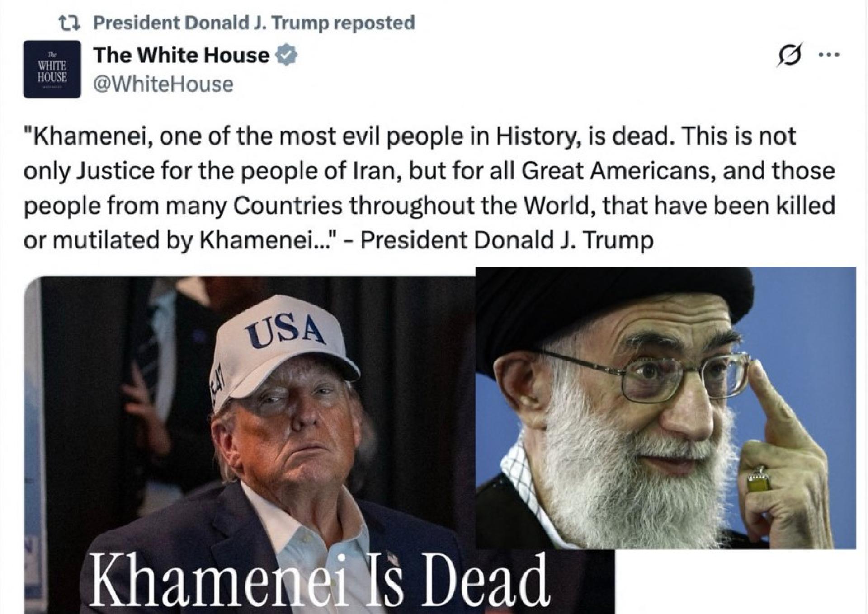Screen dimensions: 868x614
Task: Open the @WhiteHouse handle link
Action: pyautogui.click(x=163, y=84)
